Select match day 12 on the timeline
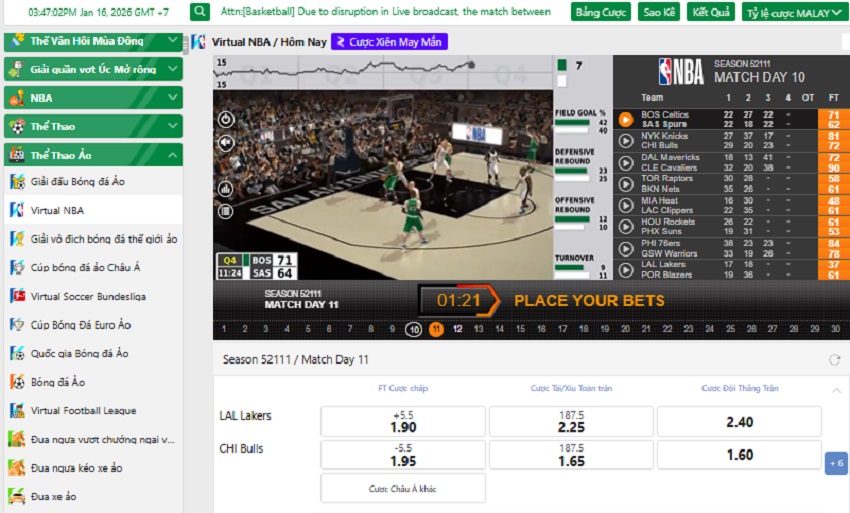This screenshot has width=850, height=513. click(x=458, y=329)
